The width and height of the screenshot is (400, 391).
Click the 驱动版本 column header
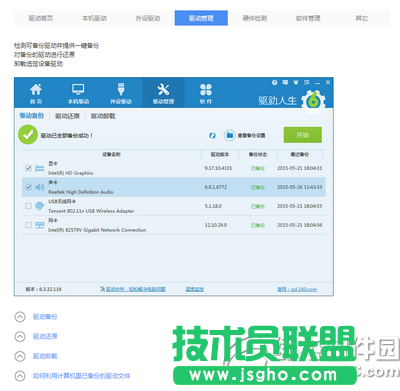tap(220, 154)
